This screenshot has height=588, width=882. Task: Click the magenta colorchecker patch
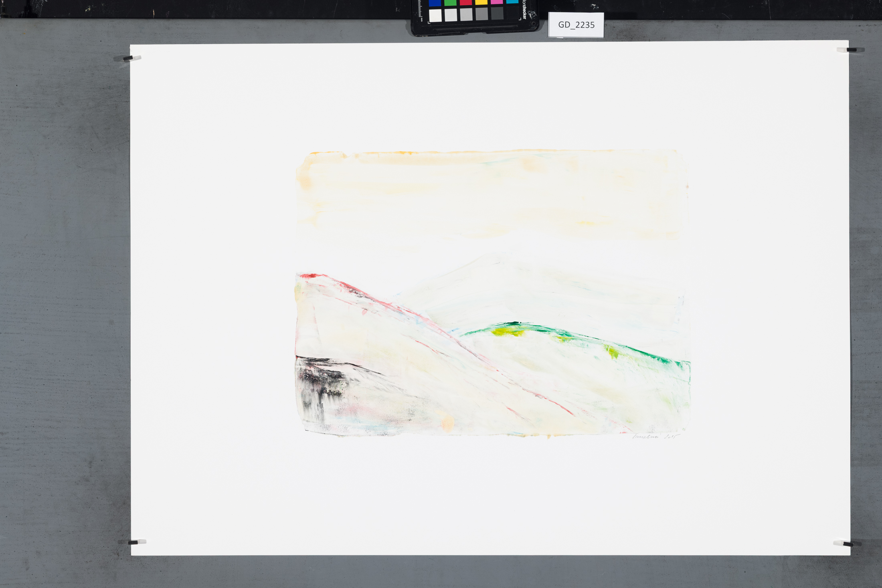(x=497, y=2)
